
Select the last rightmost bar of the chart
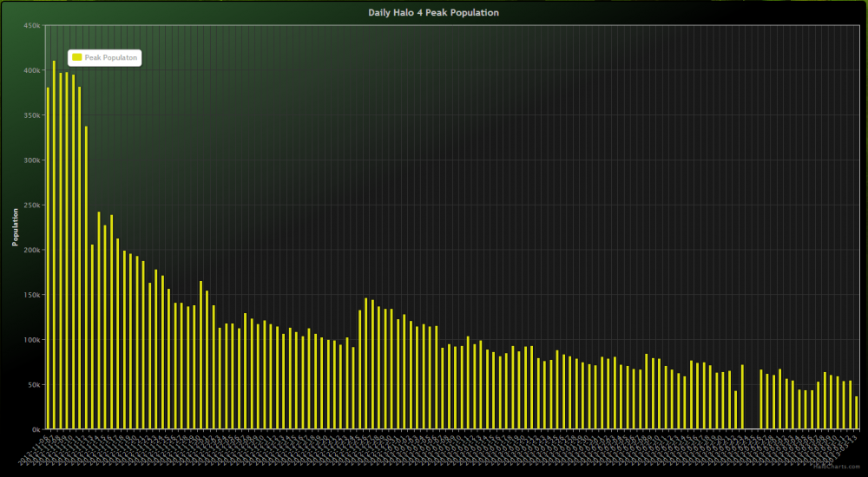pyautogui.click(x=857, y=413)
